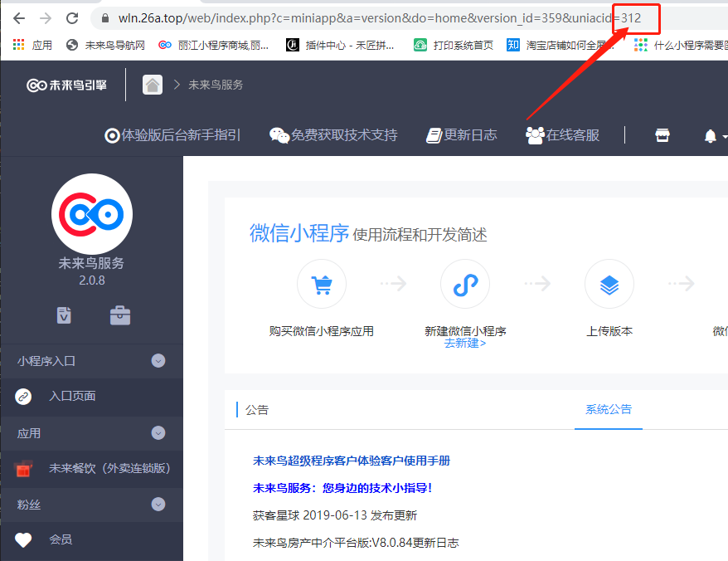Click 公告 section title

(x=257, y=410)
